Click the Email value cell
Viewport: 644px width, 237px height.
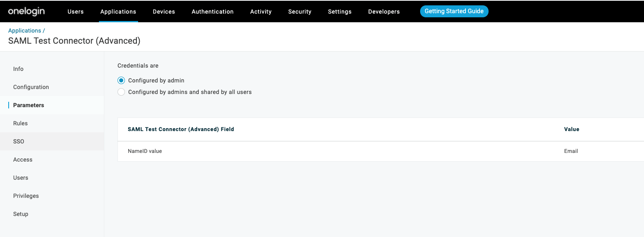(x=571, y=151)
